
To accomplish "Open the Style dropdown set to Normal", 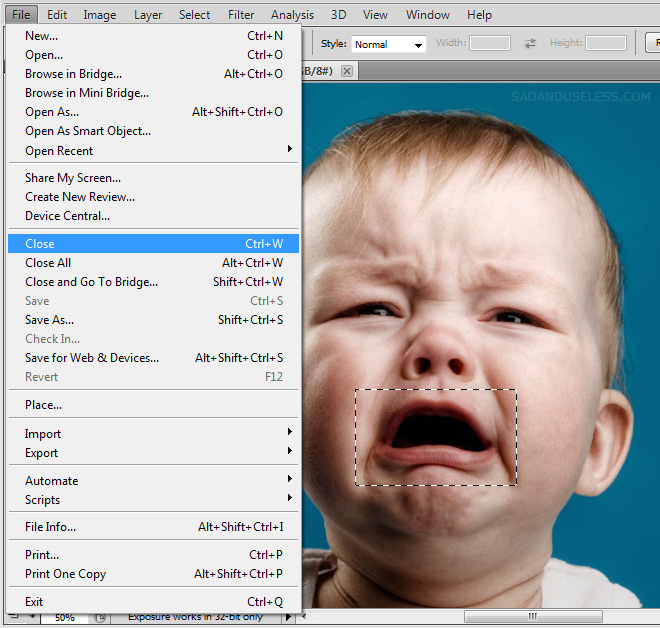I will [388, 44].
